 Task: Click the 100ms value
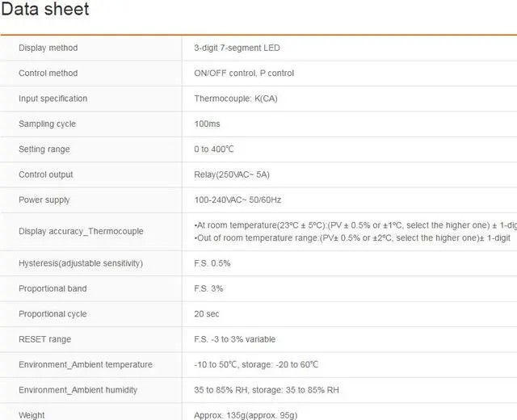point(207,124)
